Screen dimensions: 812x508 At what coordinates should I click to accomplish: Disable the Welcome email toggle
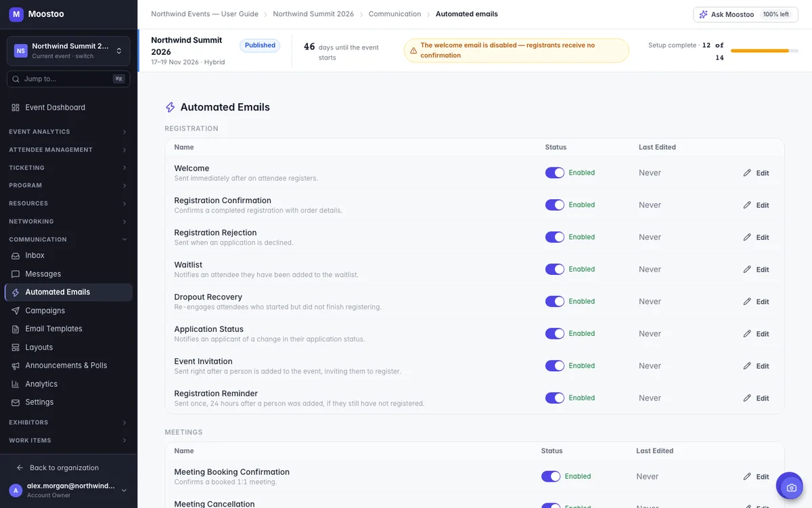coord(555,173)
